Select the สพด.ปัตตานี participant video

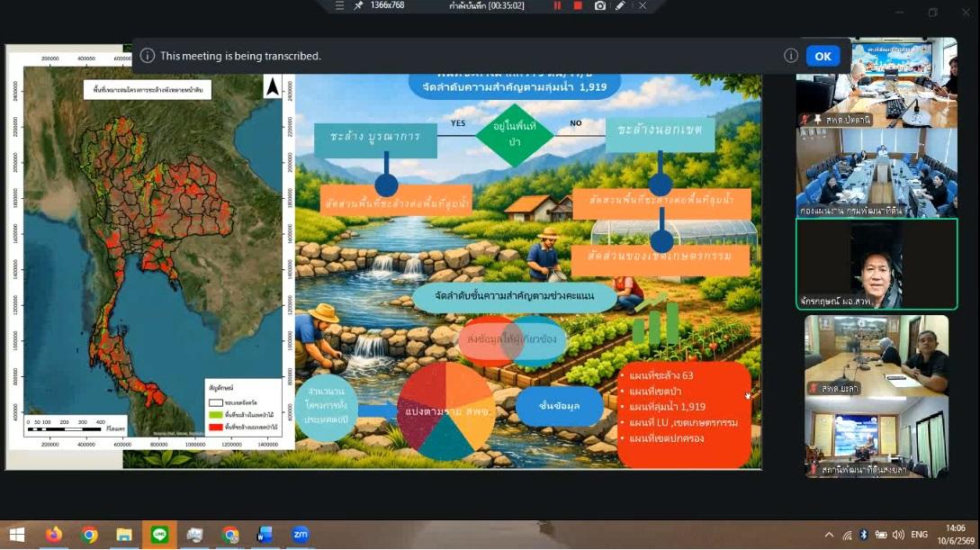point(877,83)
